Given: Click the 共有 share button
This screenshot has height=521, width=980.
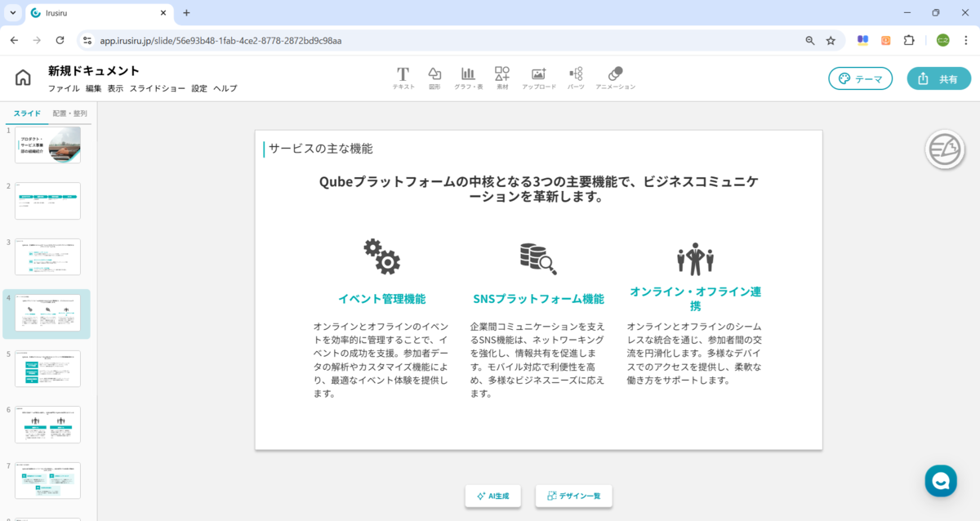Looking at the screenshot, I should (x=939, y=78).
